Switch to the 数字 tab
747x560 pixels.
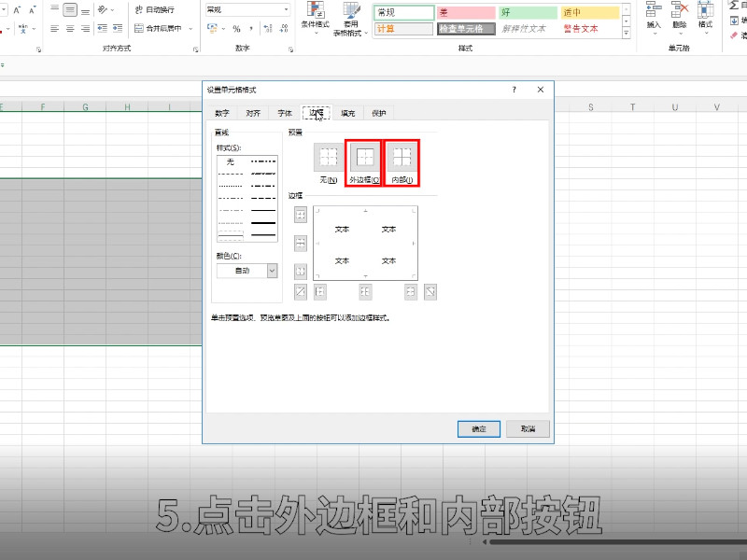[x=222, y=113]
